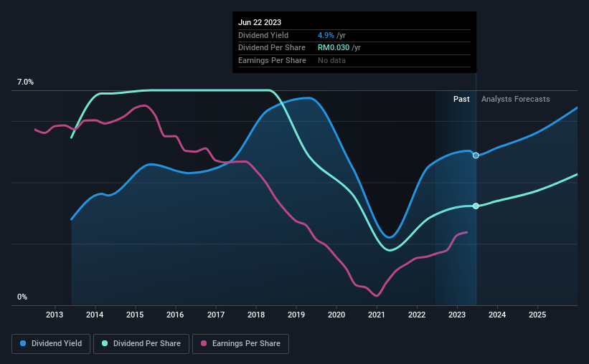Click the RM0.030 dividend per share value
The width and height of the screenshot is (589, 364).
[x=334, y=48]
